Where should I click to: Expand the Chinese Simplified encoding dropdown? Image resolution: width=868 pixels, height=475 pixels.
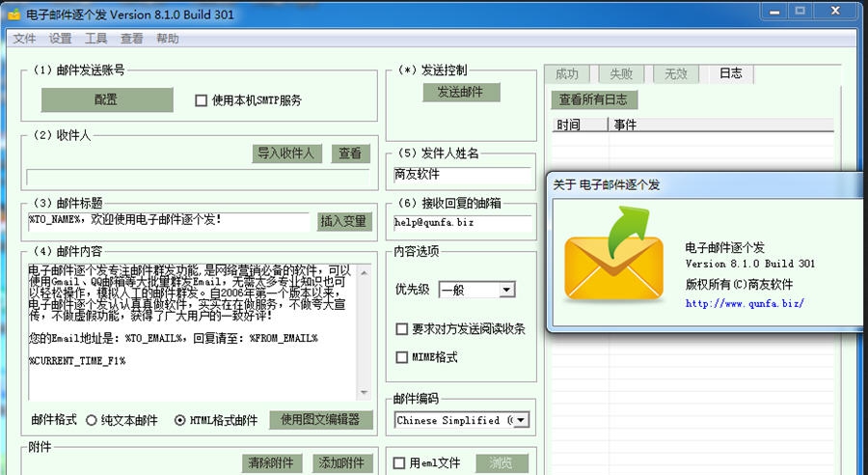tap(521, 420)
